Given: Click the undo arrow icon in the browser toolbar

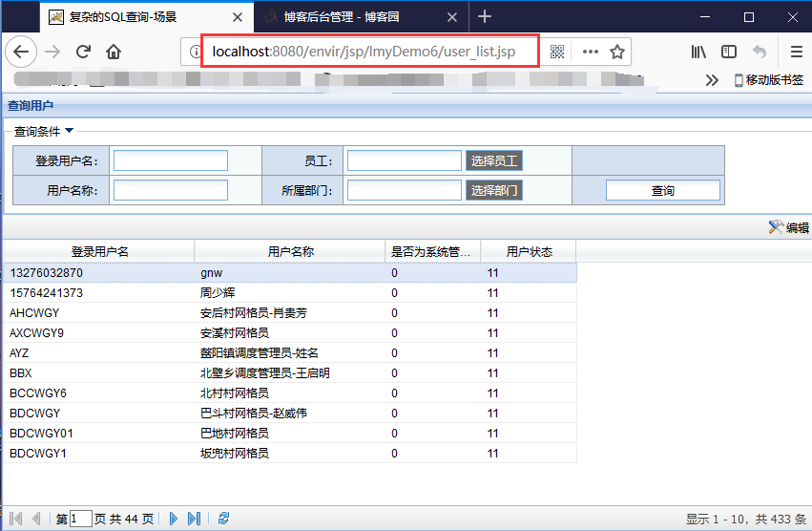Looking at the screenshot, I should (x=760, y=52).
